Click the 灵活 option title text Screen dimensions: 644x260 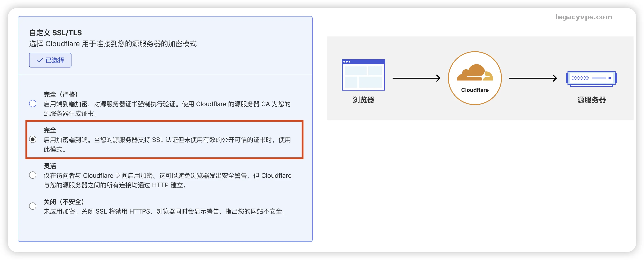pos(50,166)
